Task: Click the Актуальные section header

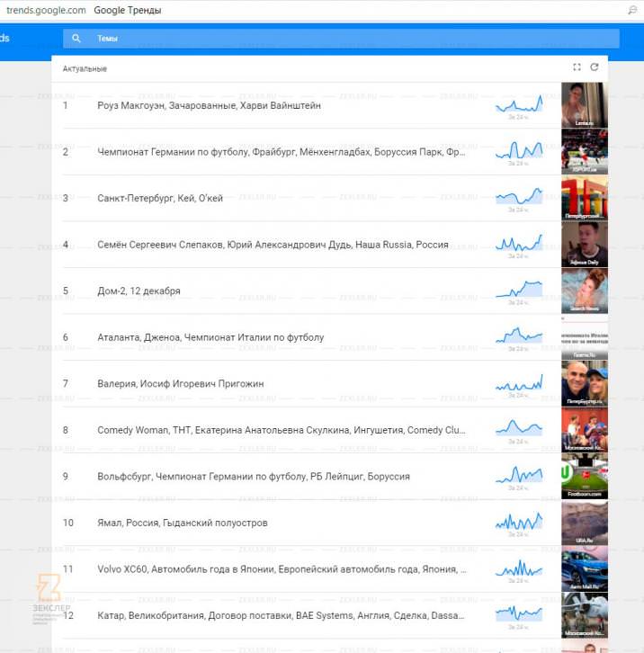Action: pyautogui.click(x=85, y=68)
